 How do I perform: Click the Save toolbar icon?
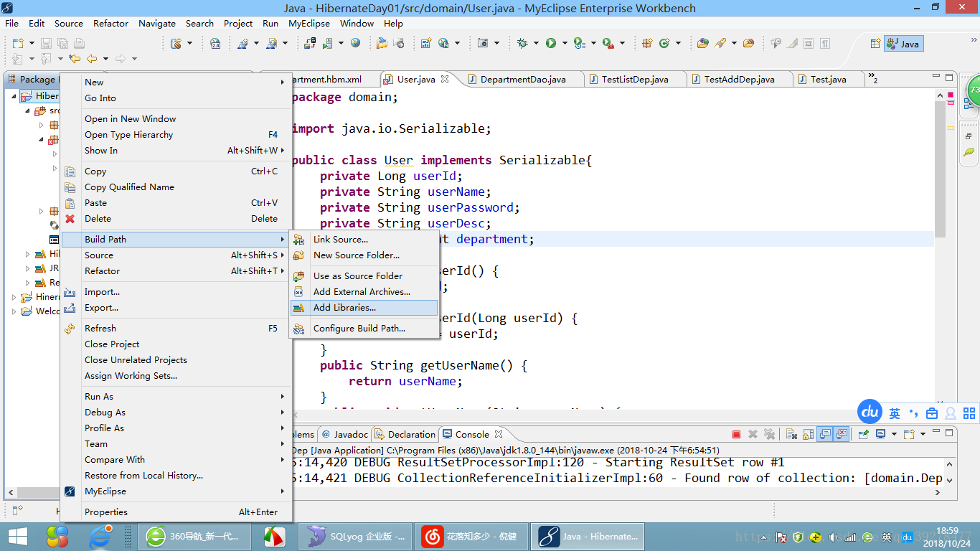46,43
